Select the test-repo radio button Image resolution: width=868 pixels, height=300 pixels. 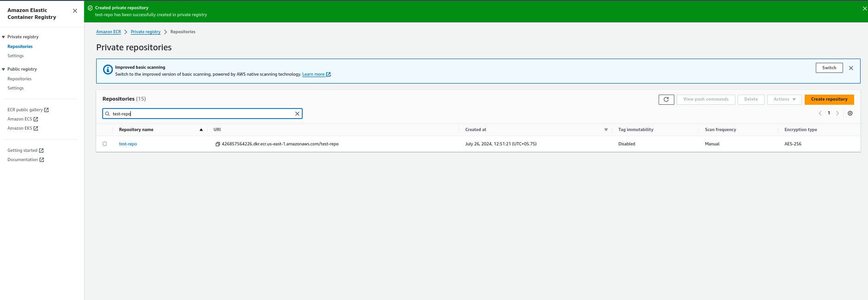[x=105, y=144]
